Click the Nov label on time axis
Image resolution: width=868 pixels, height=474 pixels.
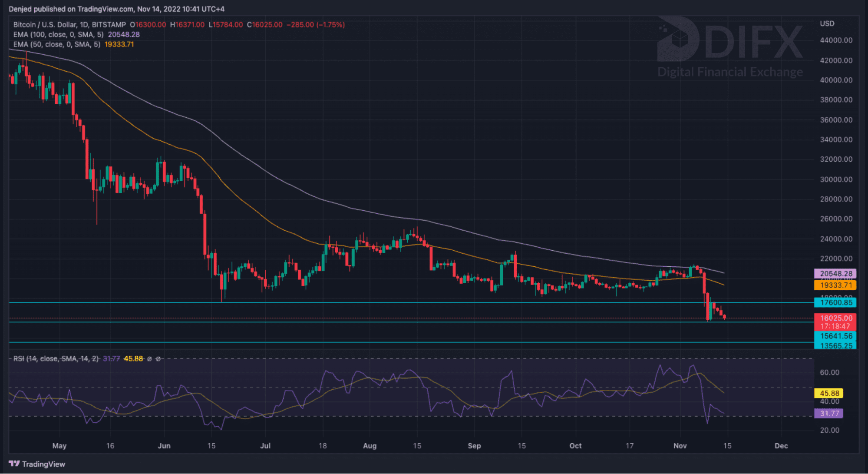click(680, 446)
